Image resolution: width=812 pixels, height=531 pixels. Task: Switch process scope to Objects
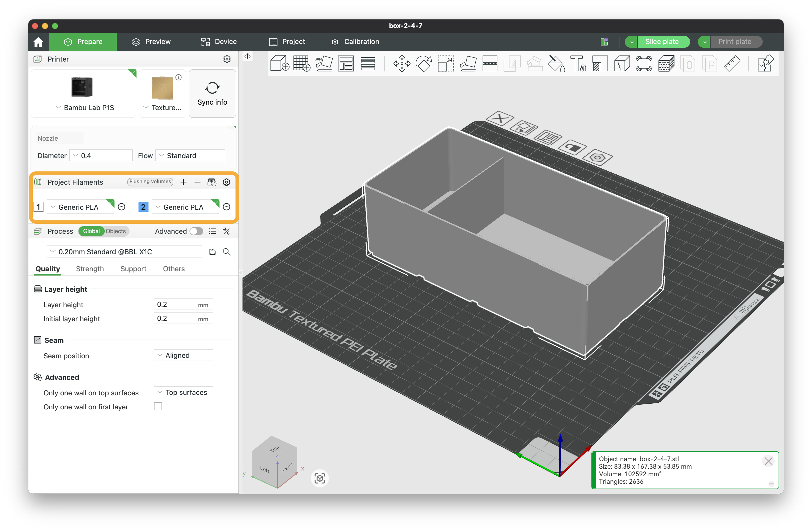click(x=116, y=231)
